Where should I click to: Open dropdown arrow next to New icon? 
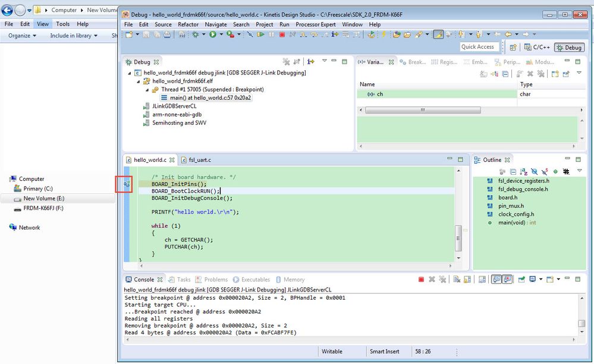pos(137,34)
